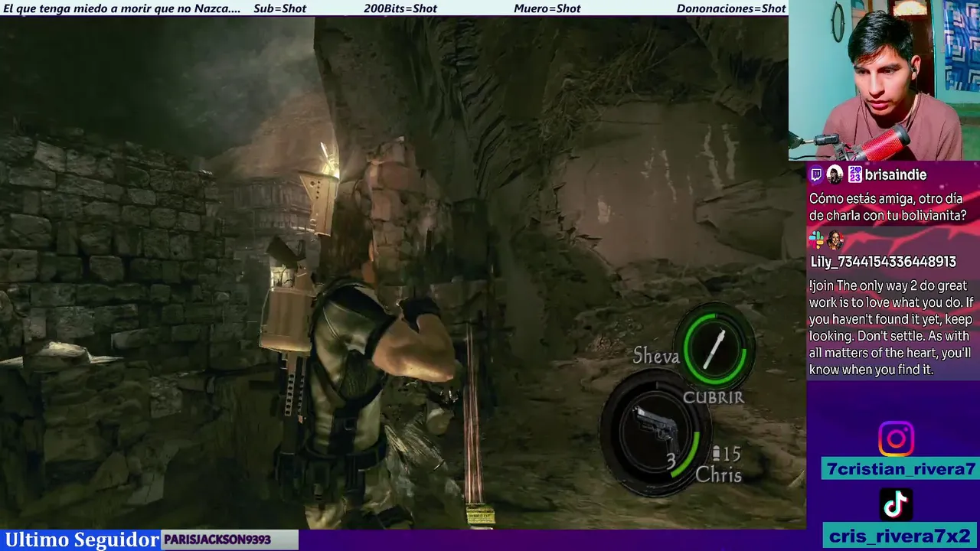Click the PARISJACKSON9393 follower name

[217, 540]
